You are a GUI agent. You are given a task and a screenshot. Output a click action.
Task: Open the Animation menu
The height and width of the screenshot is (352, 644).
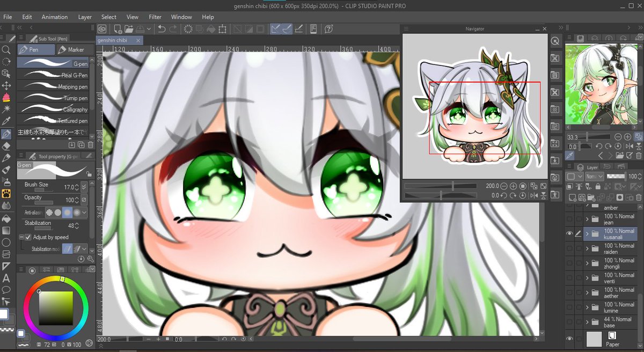[55, 17]
